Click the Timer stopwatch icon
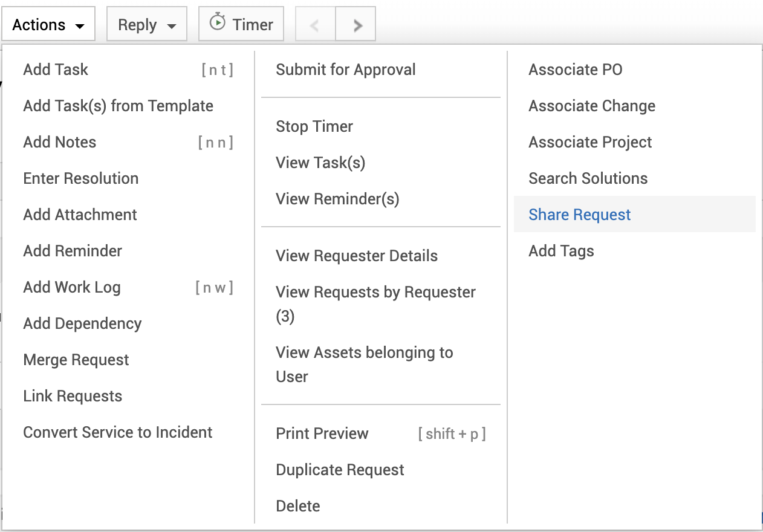 pos(217,24)
